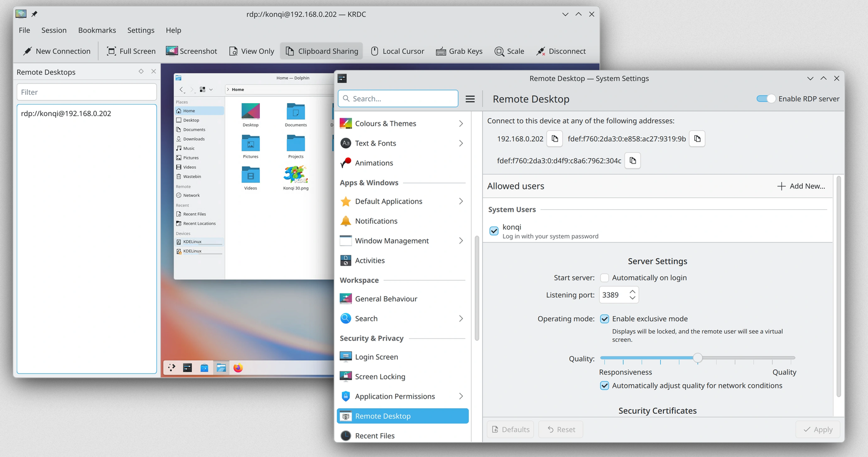Open the Bookmarks menu in KRDC

coord(97,30)
